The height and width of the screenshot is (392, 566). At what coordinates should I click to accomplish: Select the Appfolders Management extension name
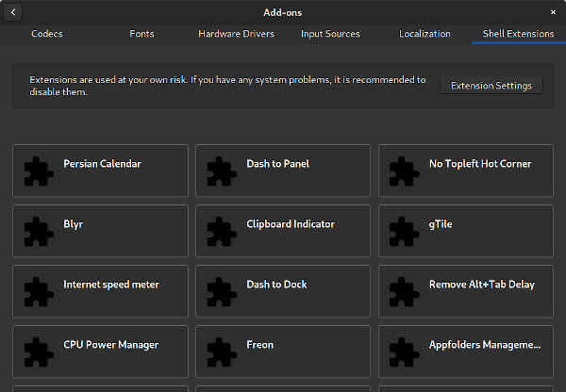[x=484, y=345]
